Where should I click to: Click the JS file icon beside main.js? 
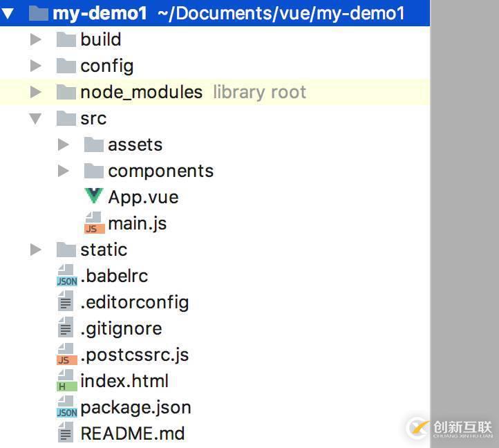click(x=93, y=223)
